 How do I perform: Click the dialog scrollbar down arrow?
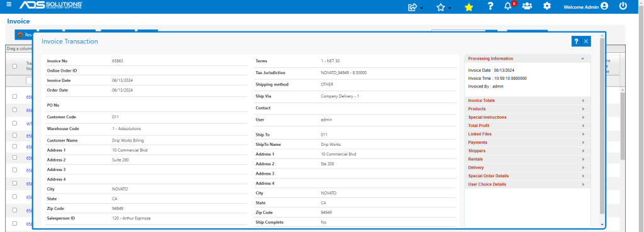(602, 224)
